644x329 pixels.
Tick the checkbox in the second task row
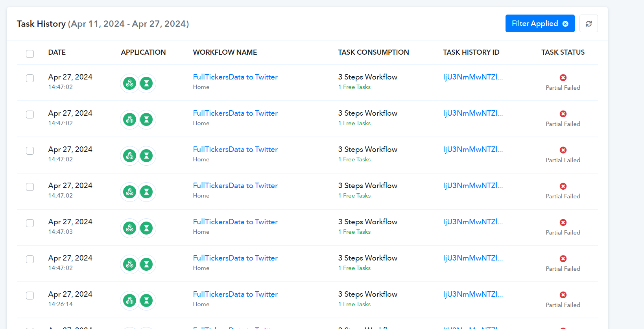(x=30, y=114)
